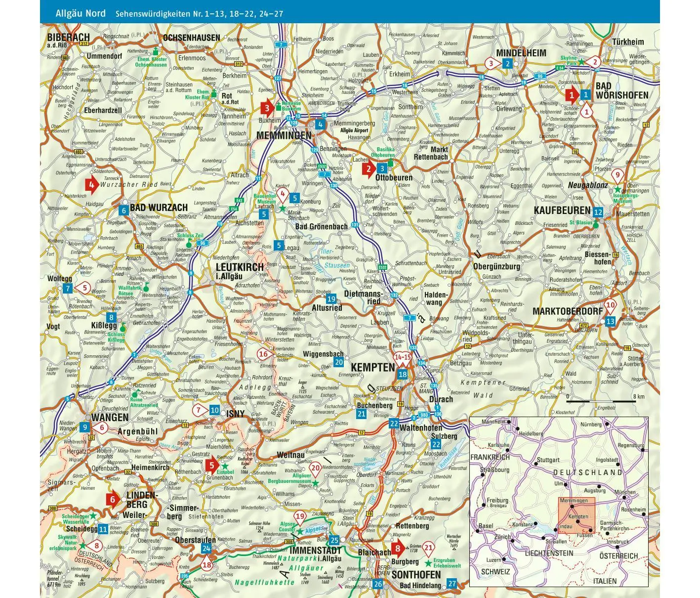Click red arrow marker 3 near Buxheim

coord(267,108)
